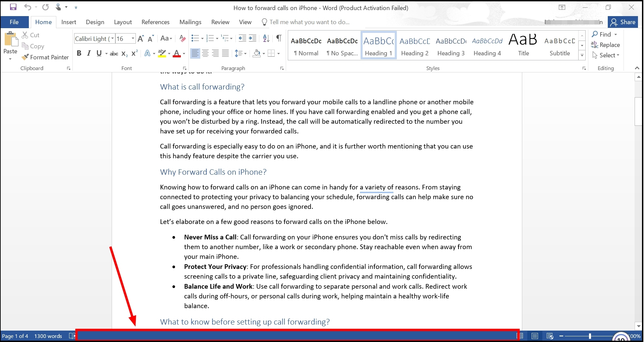Open the References tab
This screenshot has width=644, height=342.
tap(156, 22)
